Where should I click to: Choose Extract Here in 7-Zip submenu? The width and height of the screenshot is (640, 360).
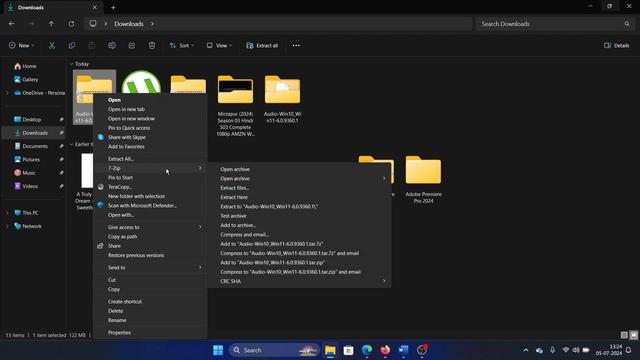(x=234, y=197)
